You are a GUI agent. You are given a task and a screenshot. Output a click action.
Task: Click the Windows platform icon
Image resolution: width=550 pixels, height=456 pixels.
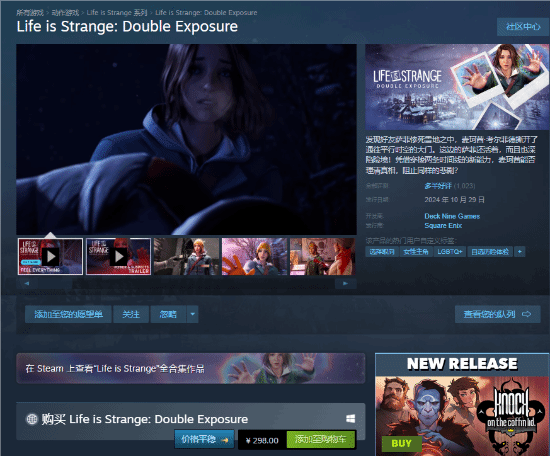[350, 418]
